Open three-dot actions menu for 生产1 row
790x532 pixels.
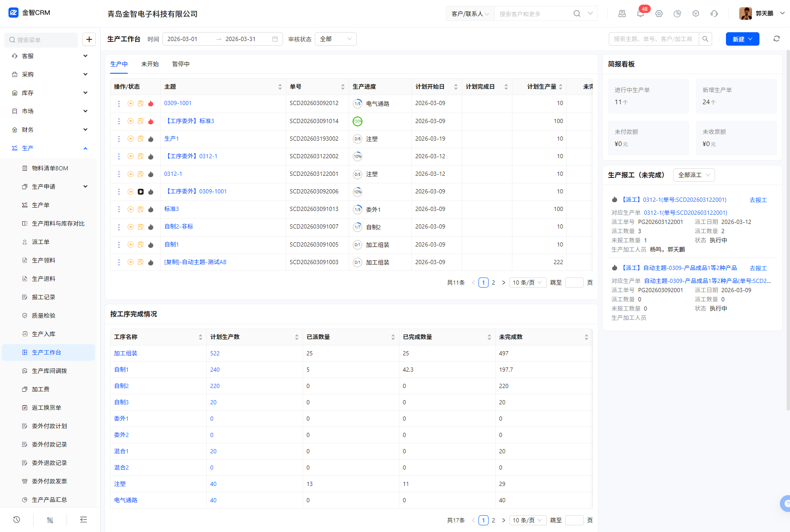[x=119, y=139]
